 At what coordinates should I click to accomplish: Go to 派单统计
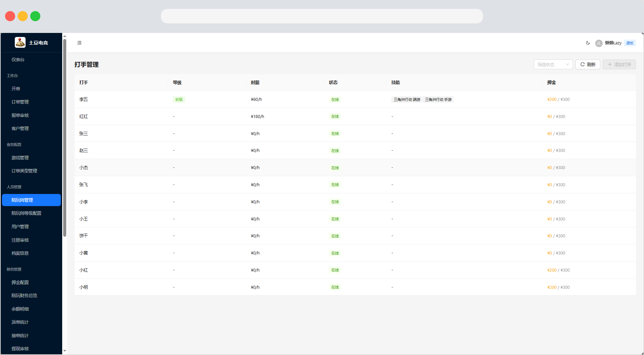(x=31, y=322)
